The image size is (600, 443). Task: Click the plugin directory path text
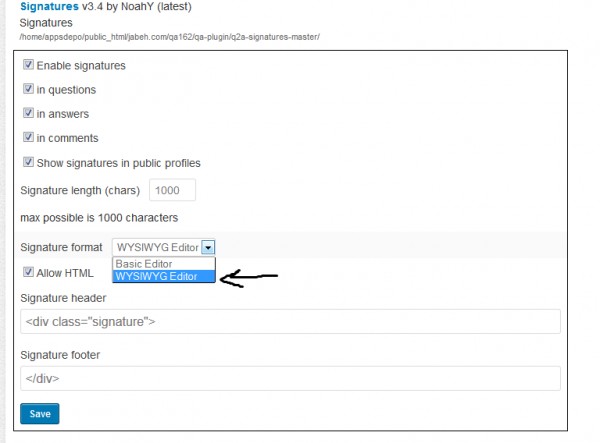(170, 36)
